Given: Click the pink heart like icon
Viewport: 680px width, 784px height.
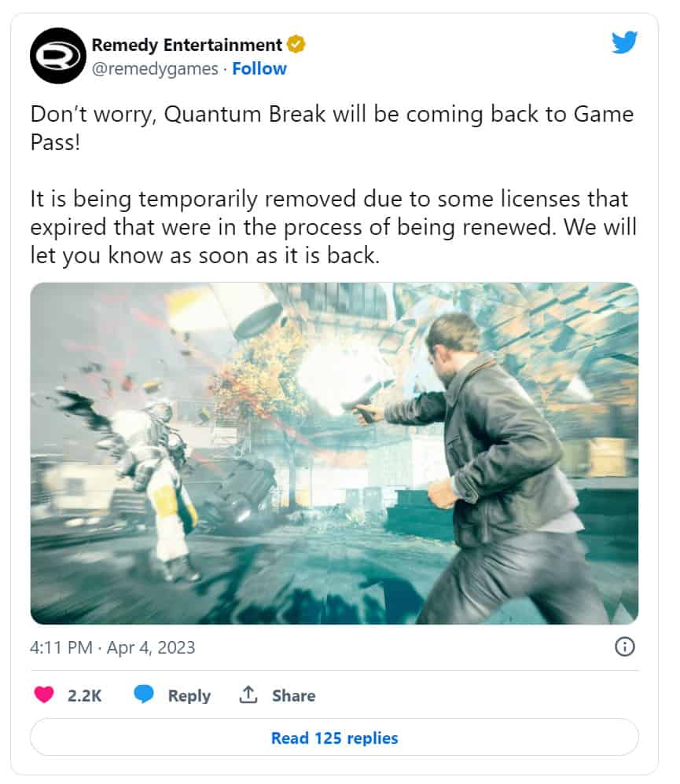Looking at the screenshot, I should (44, 695).
